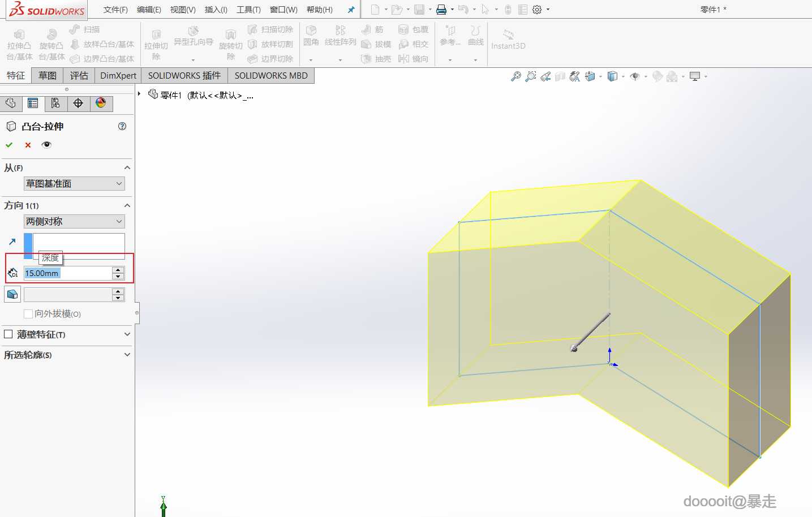The image size is (812, 517).
Task: Open the PropertyManager tab icon
Action: 33,103
